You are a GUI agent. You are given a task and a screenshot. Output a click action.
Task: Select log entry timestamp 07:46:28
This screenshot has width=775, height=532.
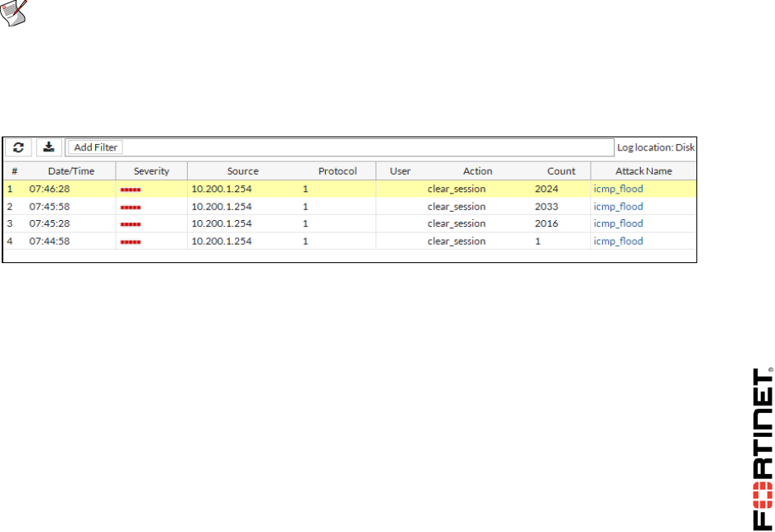[50, 189]
